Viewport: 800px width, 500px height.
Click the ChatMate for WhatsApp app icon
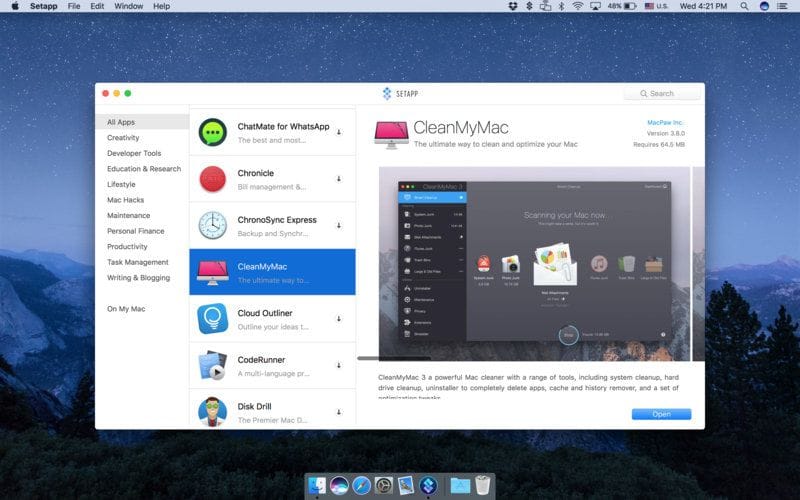point(212,132)
